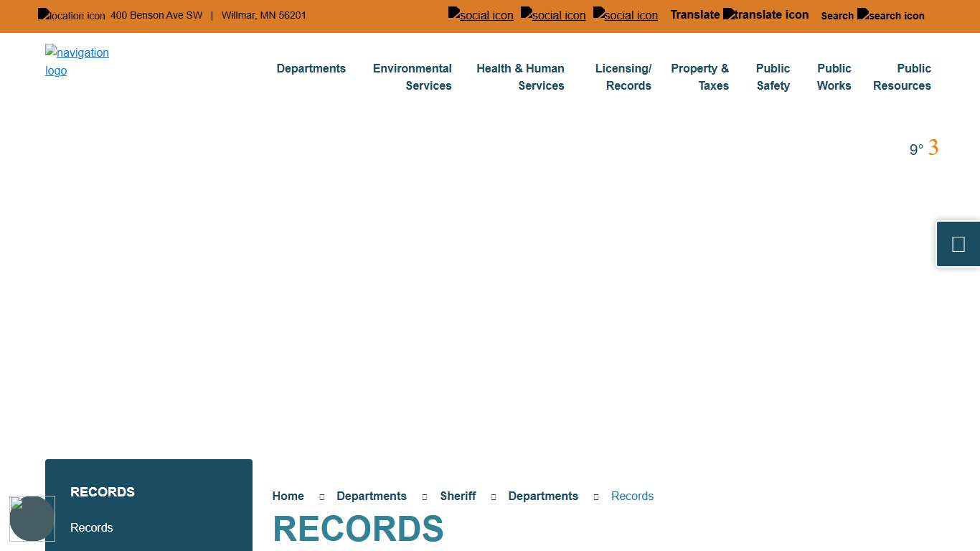Expand the Departments navigation menu
980x551 pixels.
pos(311,69)
